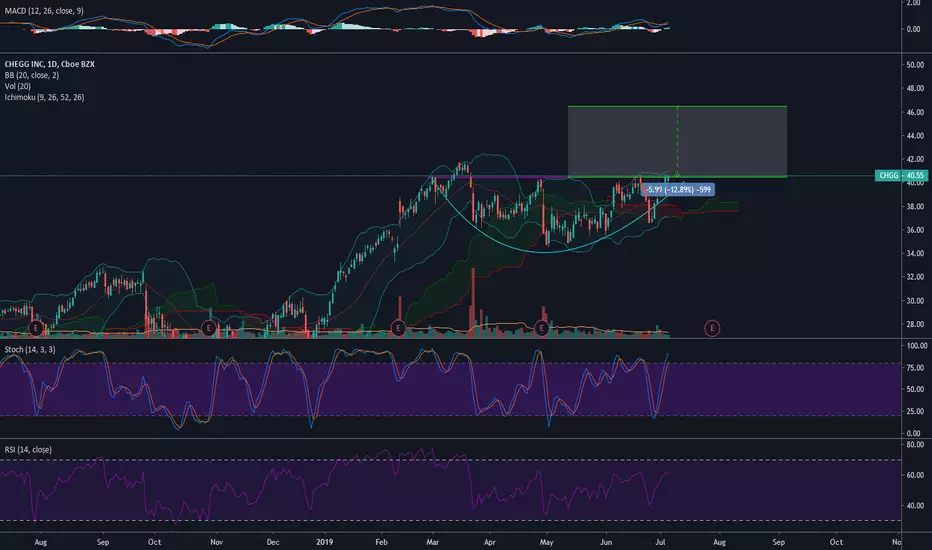Click the Apr label on the time axis
Screen dimensions: 932x550
489,542
